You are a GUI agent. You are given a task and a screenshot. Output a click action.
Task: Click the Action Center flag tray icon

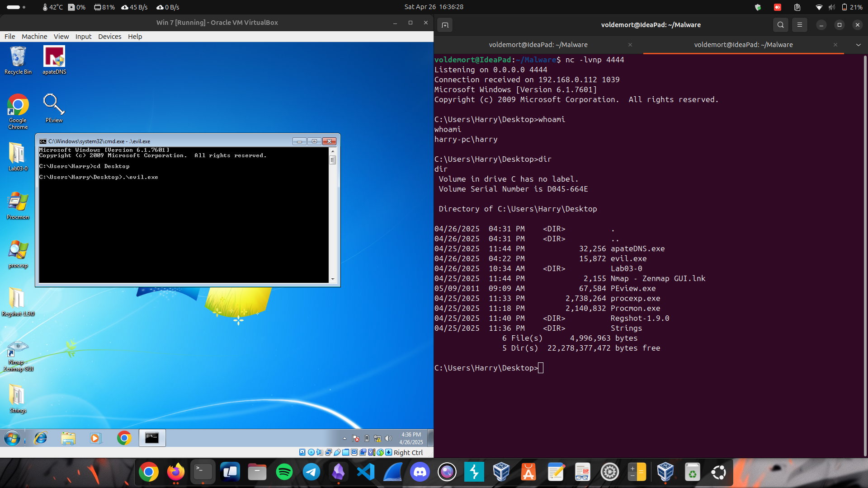click(x=356, y=438)
